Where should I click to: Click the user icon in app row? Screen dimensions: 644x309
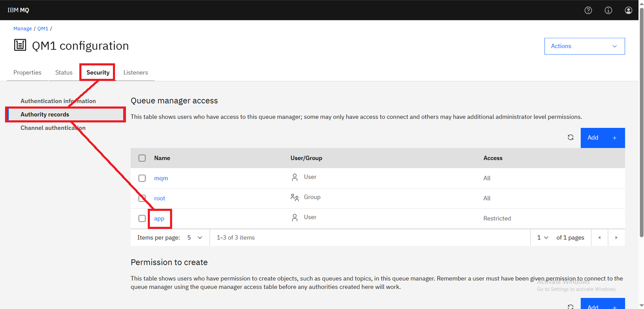[x=295, y=218]
